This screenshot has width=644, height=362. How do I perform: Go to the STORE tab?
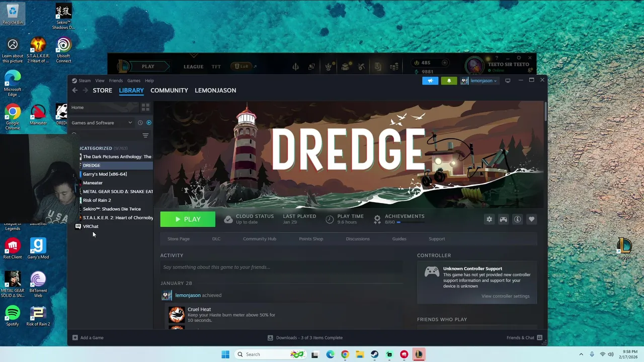coord(102,90)
